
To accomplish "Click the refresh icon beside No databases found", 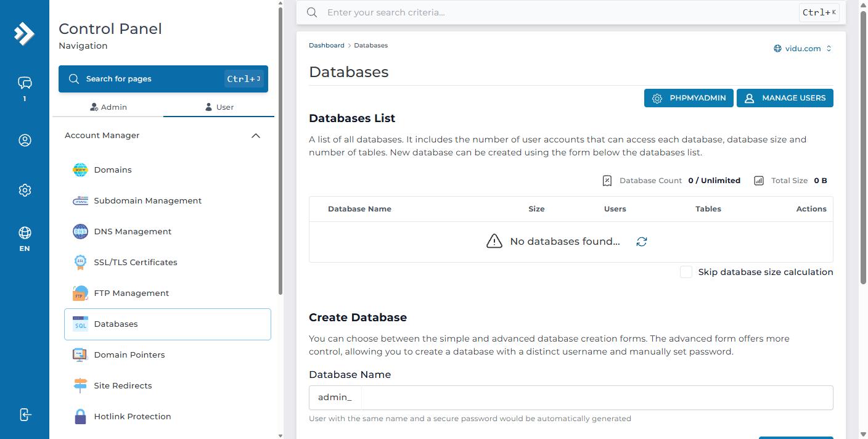I will coord(642,242).
